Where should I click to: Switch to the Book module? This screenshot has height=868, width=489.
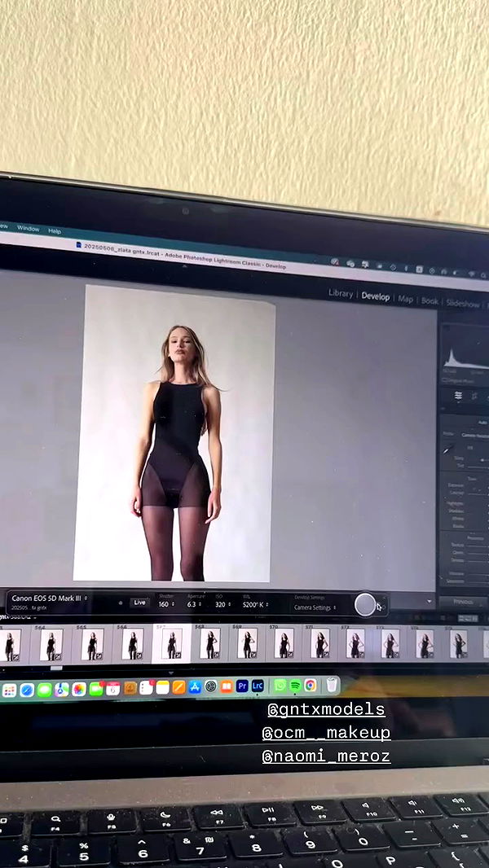click(x=430, y=301)
